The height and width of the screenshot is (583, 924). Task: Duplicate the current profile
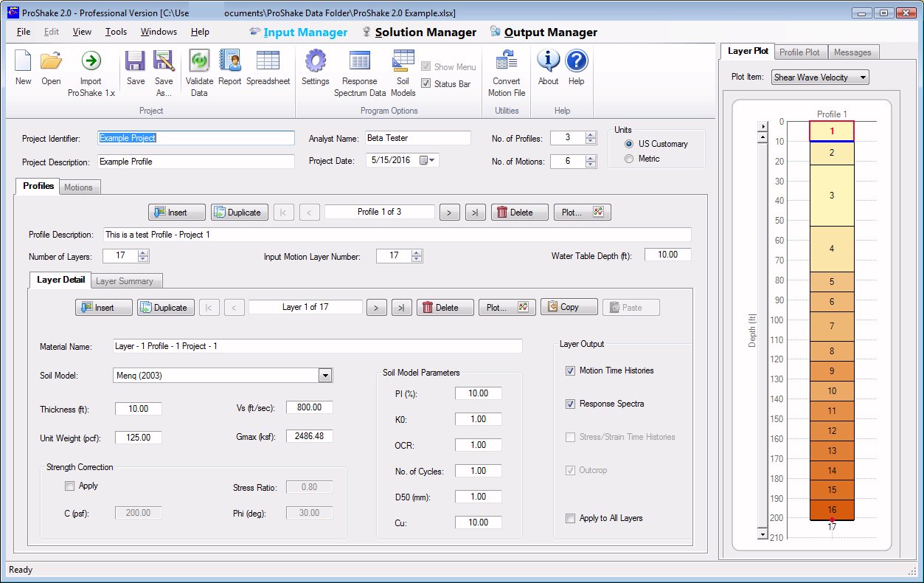coord(239,213)
